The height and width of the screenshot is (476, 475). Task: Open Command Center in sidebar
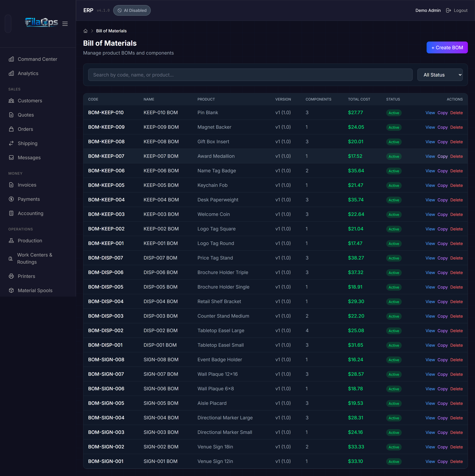tap(38, 59)
